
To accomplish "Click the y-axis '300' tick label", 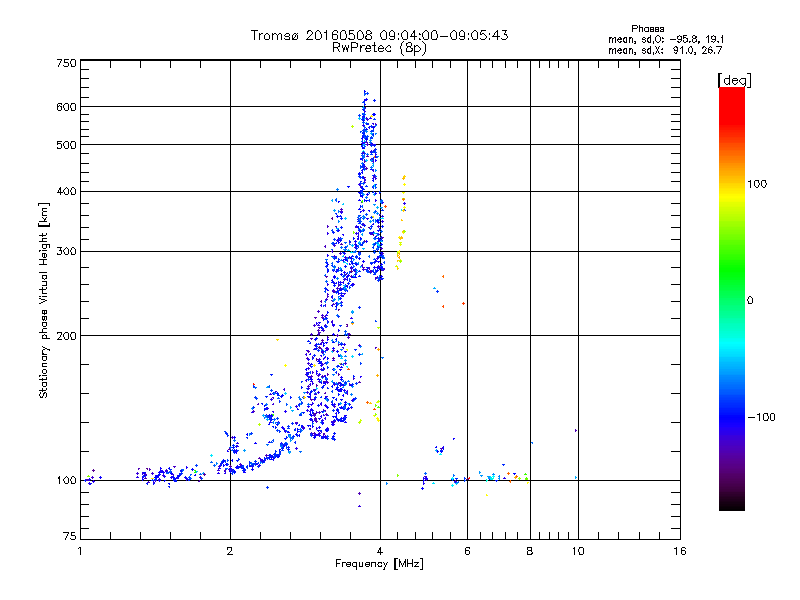I will (66, 251).
